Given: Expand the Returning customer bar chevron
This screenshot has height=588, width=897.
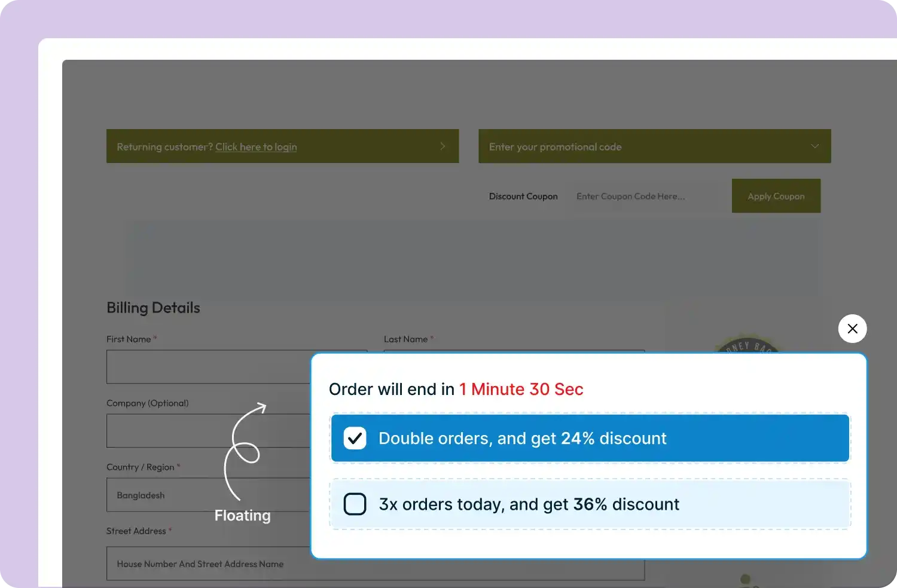Looking at the screenshot, I should pos(443,146).
